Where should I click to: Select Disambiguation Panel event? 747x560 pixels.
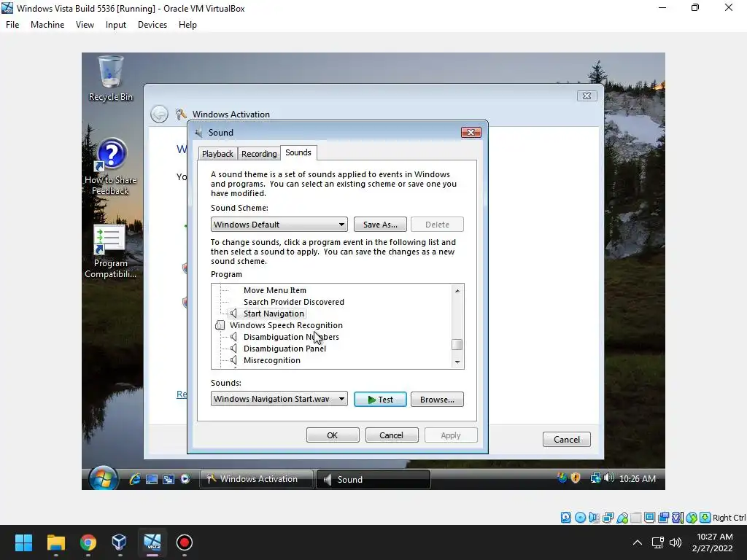pyautogui.click(x=285, y=349)
